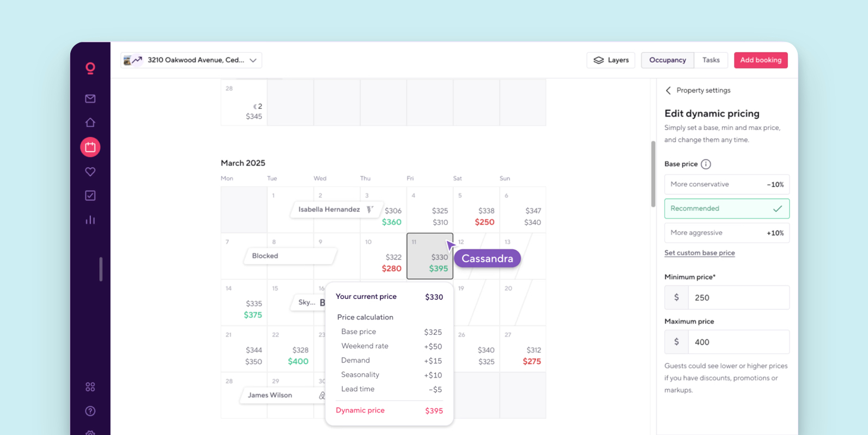Open the Blocked date range bar
Image resolution: width=868 pixels, height=435 pixels.
(289, 256)
